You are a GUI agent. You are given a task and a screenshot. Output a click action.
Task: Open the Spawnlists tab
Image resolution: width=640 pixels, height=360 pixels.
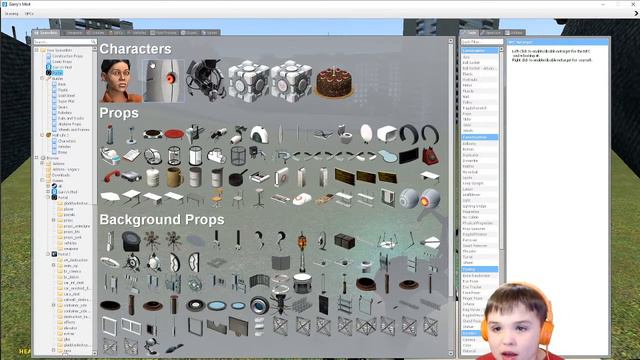[x=47, y=33]
